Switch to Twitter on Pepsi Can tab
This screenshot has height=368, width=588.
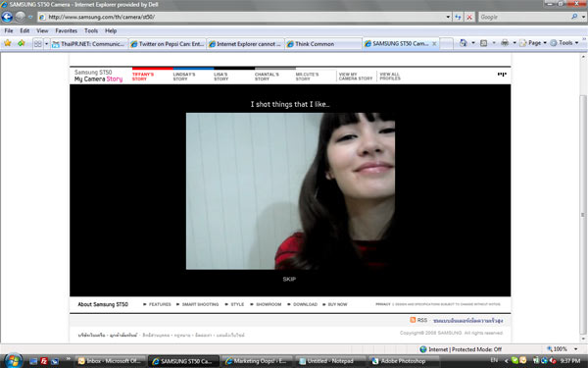coord(168,44)
